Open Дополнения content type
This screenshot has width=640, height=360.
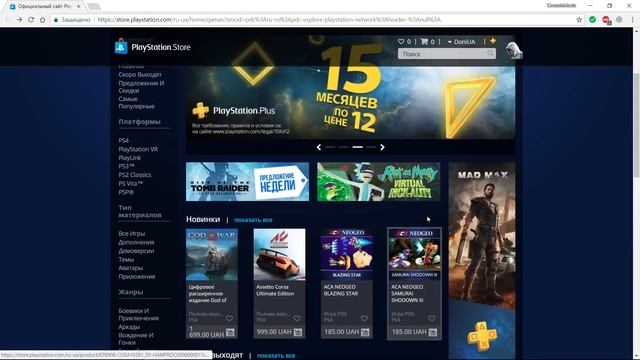point(136,242)
